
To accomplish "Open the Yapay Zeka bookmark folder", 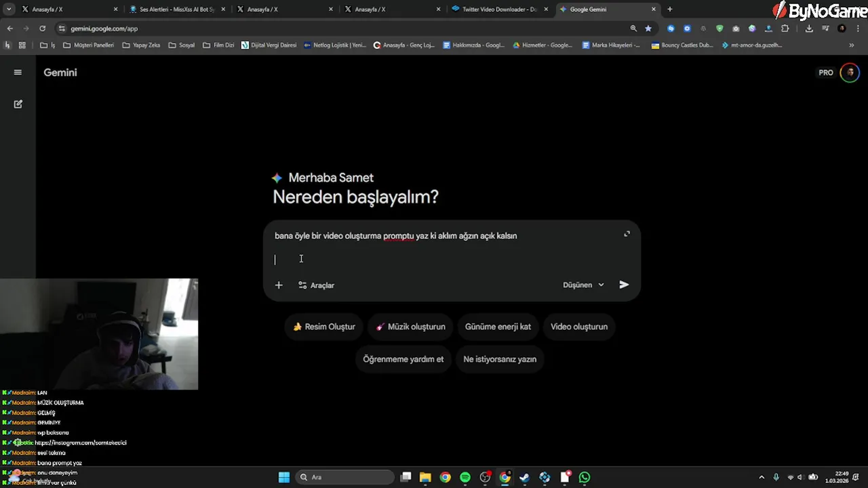I will pyautogui.click(x=141, y=45).
